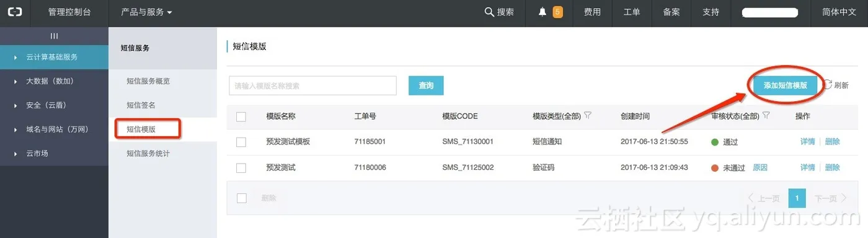Image resolution: width=868 pixels, height=238 pixels.
Task: Collapse sidebar using the top handle icon
Action: click(54, 36)
